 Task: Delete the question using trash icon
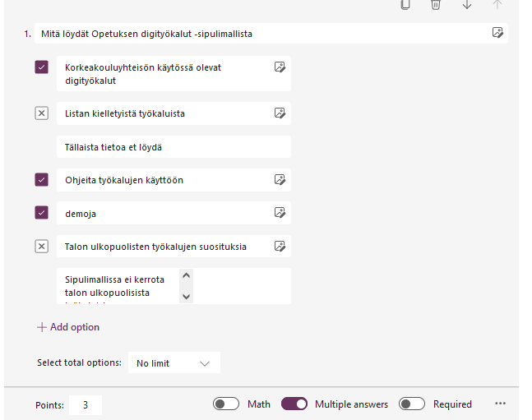point(436,4)
